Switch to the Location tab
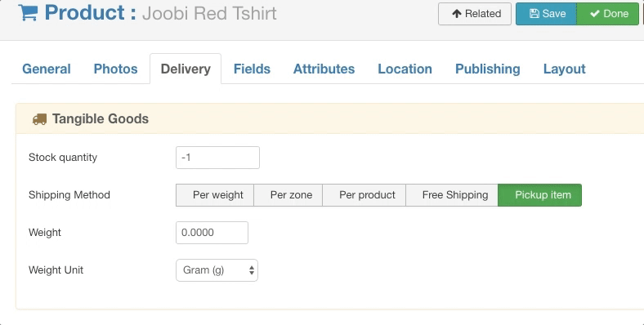This screenshot has width=644, height=325. (x=405, y=69)
